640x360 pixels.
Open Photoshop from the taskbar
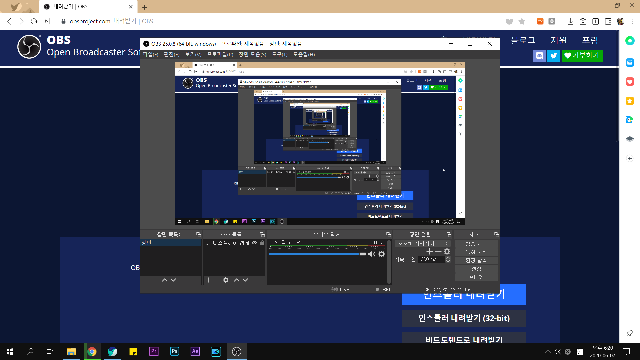click(174, 351)
